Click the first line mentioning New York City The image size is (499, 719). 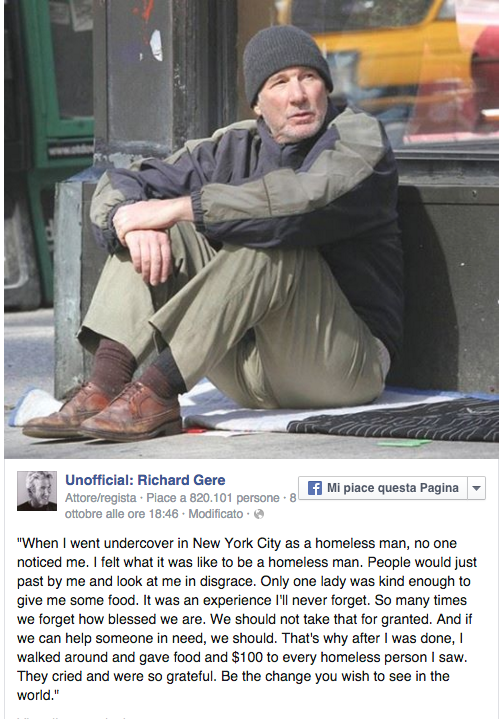click(x=237, y=543)
